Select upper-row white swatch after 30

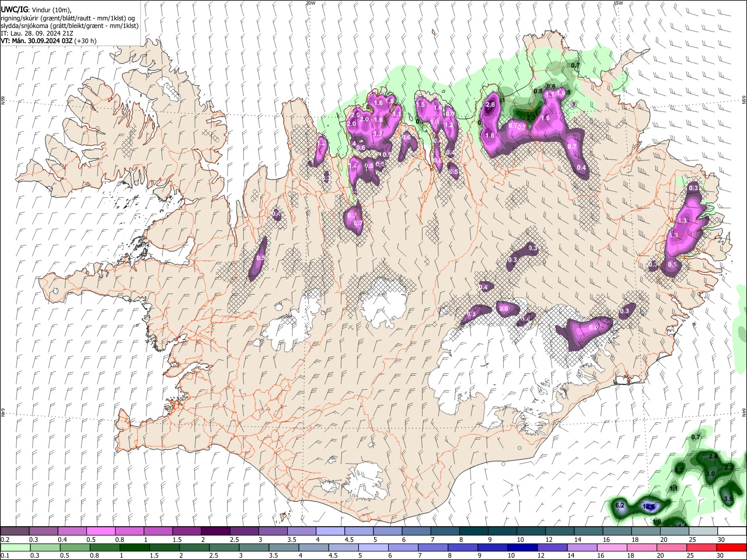(x=731, y=531)
